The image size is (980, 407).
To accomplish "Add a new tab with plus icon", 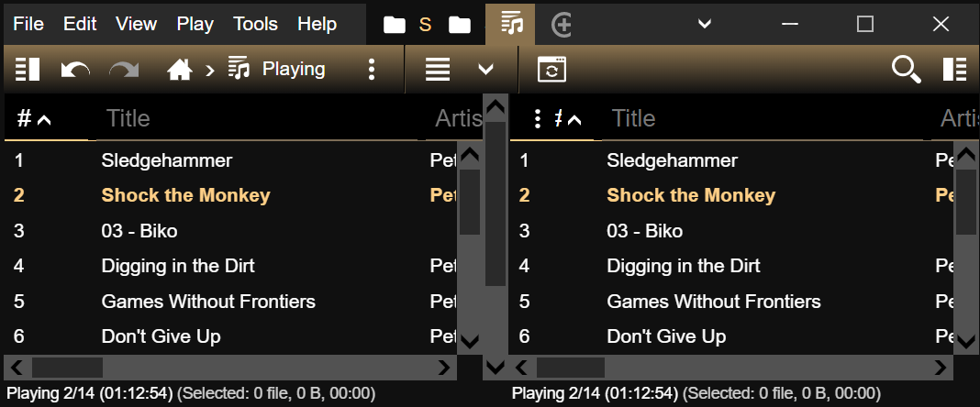I will (562, 25).
